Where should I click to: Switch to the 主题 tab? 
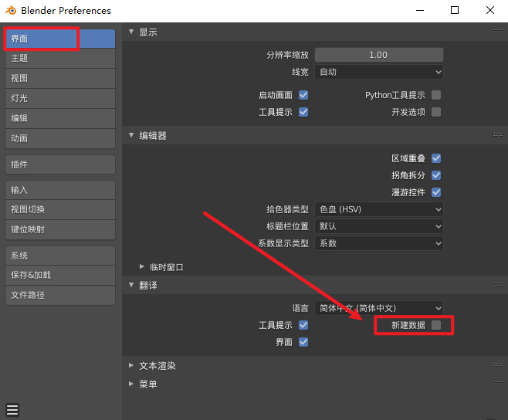point(59,58)
